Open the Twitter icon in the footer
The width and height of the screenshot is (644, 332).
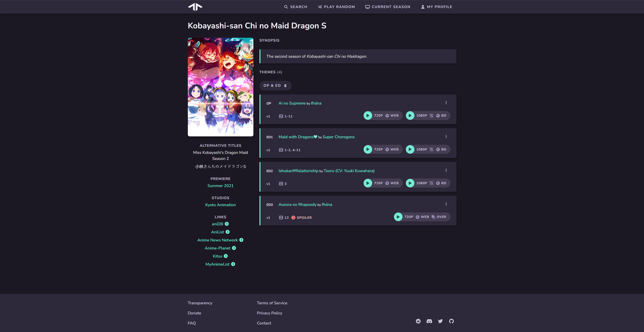tap(440, 321)
